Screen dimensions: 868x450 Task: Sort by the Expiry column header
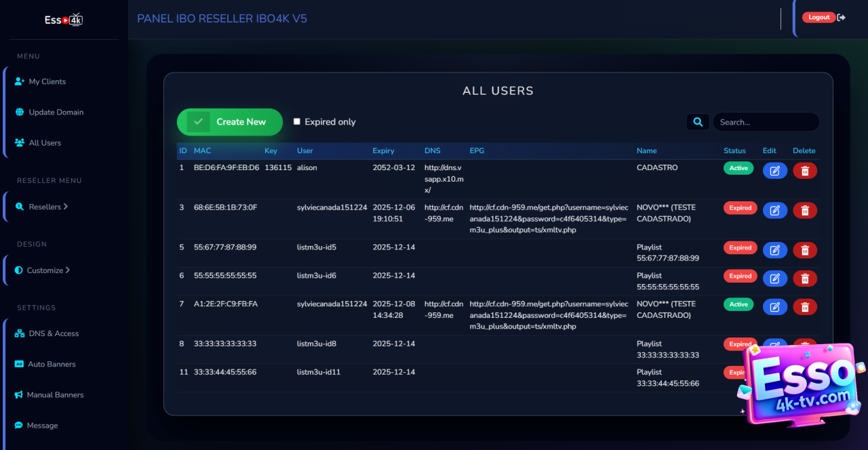pyautogui.click(x=383, y=150)
